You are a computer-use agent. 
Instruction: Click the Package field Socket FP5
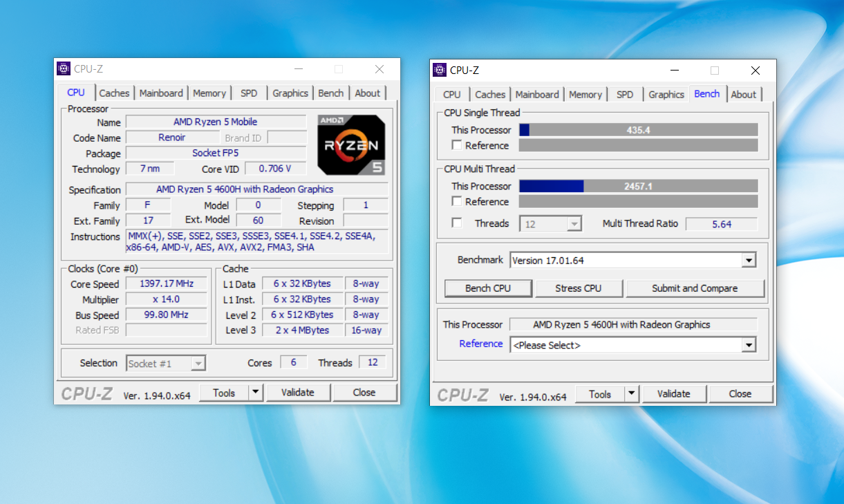[x=216, y=153]
